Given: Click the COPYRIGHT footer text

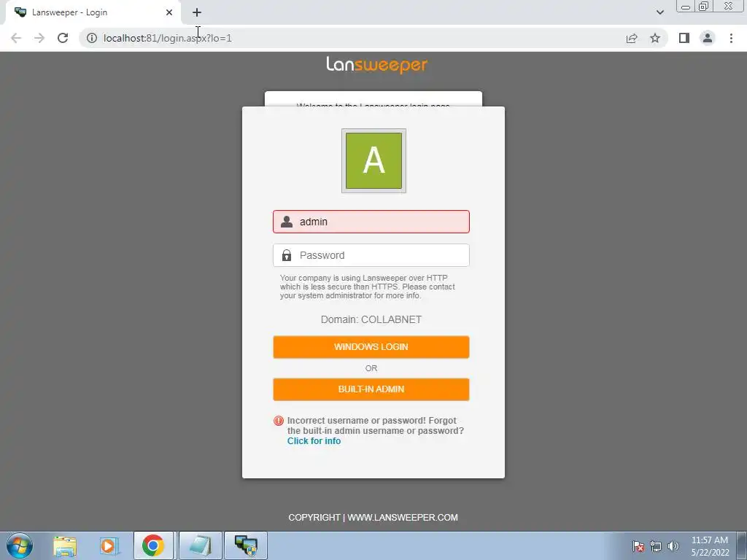Looking at the screenshot, I should coord(314,518).
